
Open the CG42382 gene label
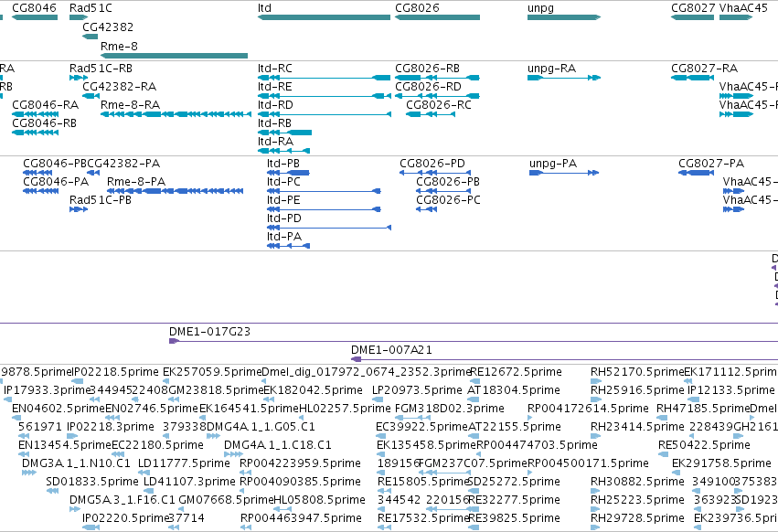[108, 27]
